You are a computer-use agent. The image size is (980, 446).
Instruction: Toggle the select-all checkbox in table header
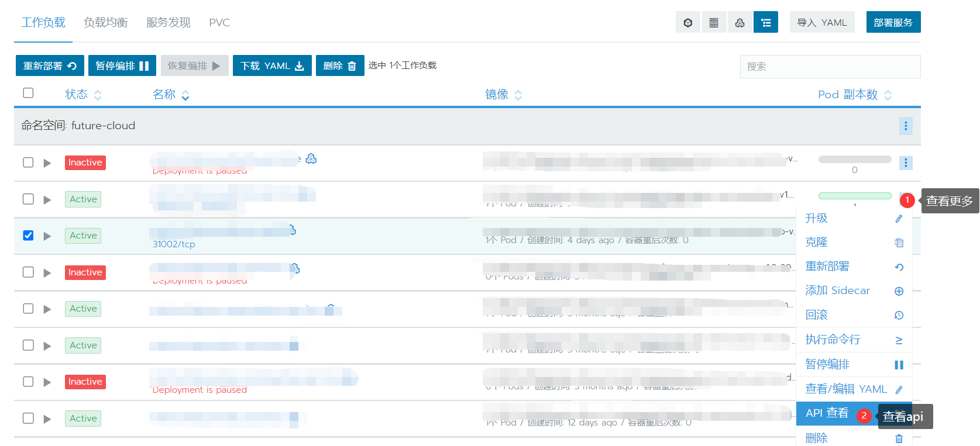pyautogui.click(x=28, y=93)
